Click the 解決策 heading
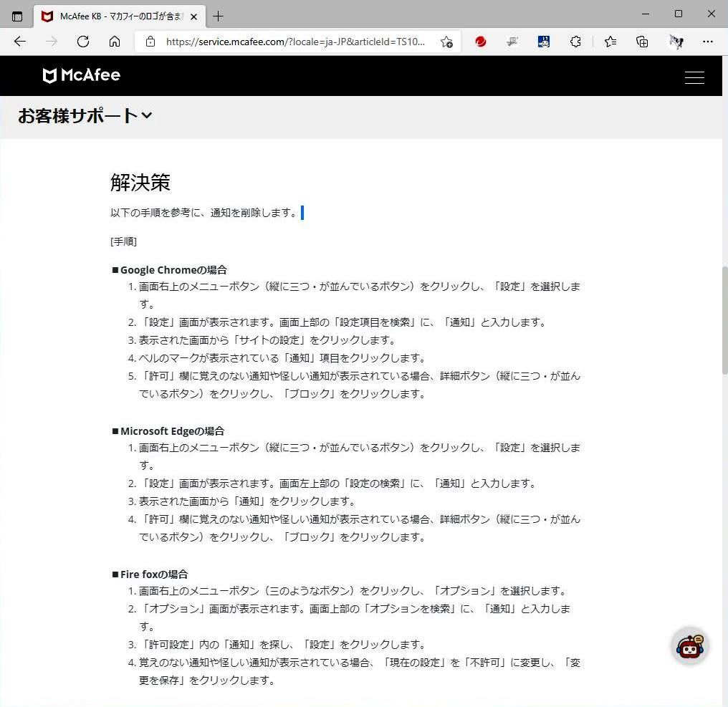The image size is (728, 707). coord(140,183)
